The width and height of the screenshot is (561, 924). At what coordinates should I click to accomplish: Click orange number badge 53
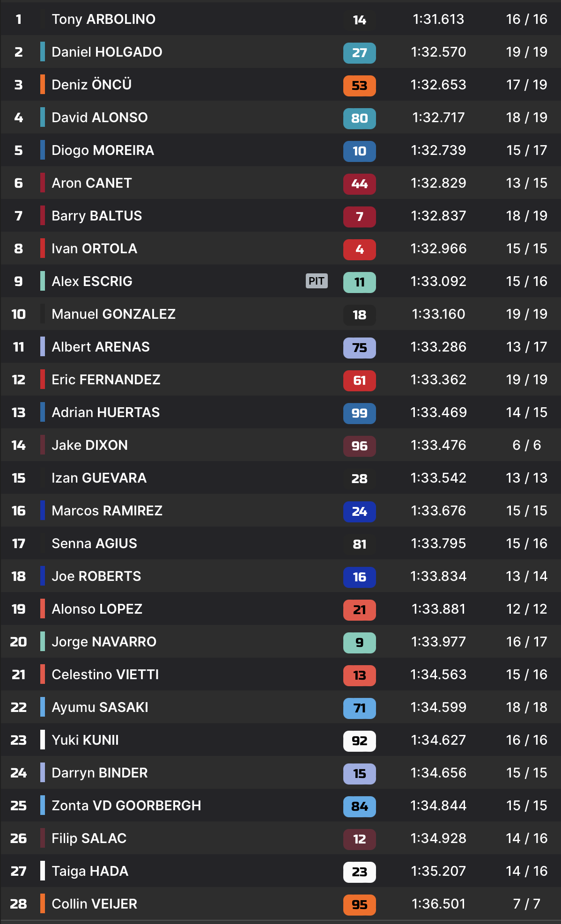[359, 85]
